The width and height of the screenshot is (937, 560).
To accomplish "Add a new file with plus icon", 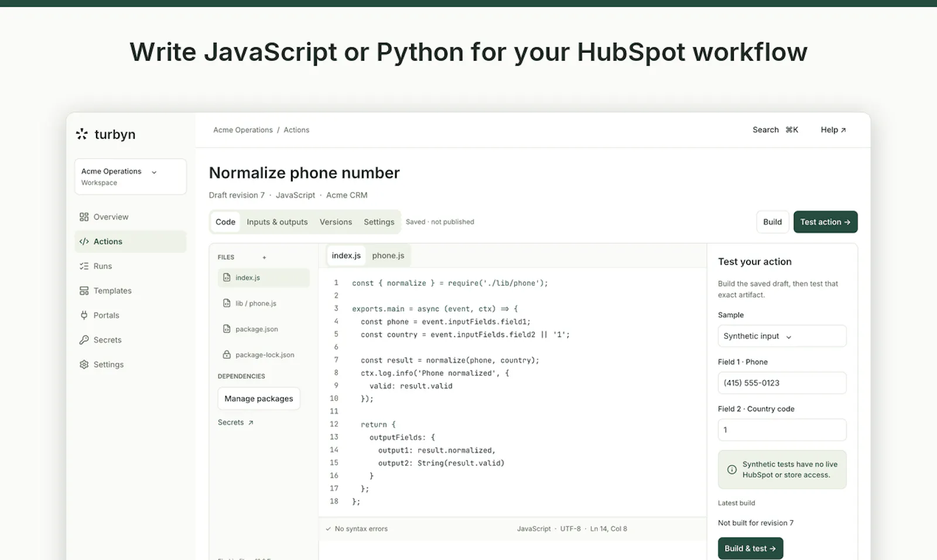I will [x=264, y=257].
